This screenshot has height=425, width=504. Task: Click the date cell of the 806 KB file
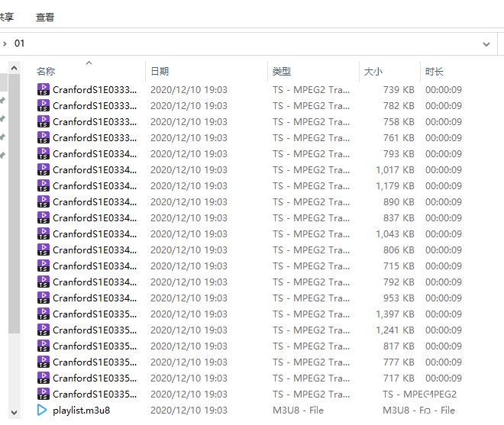coord(189,250)
